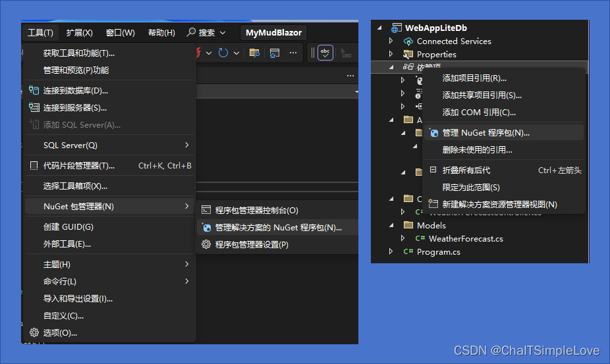This screenshot has width=610, height=364.
Task: Click the greyed cursor icon after spell checker
Action: pyautogui.click(x=346, y=53)
